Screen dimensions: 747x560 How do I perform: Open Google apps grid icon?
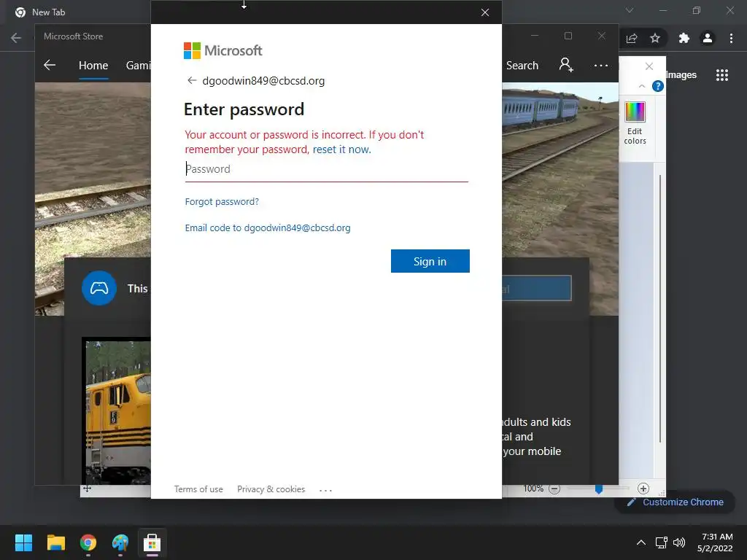(x=722, y=75)
